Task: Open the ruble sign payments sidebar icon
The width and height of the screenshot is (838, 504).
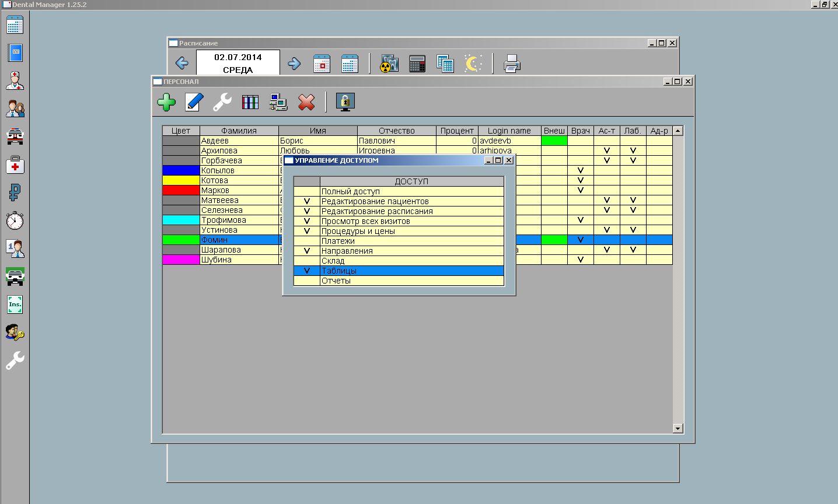Action: (x=15, y=192)
